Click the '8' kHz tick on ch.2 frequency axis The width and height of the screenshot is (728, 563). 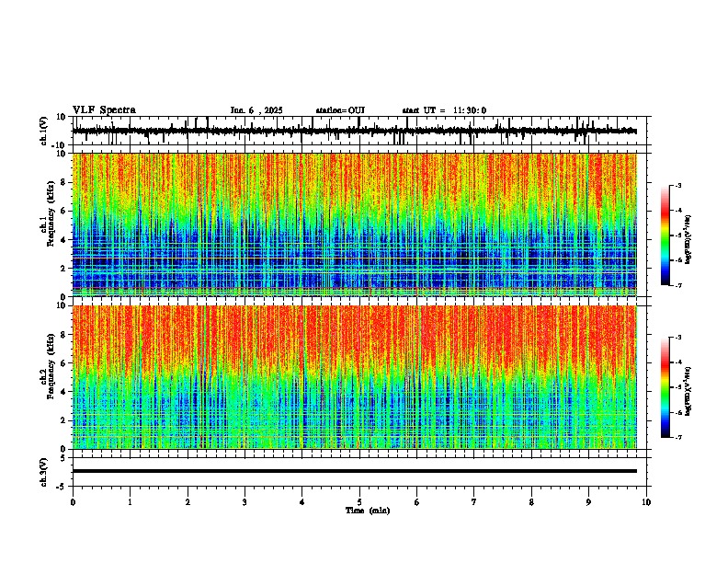(x=64, y=335)
